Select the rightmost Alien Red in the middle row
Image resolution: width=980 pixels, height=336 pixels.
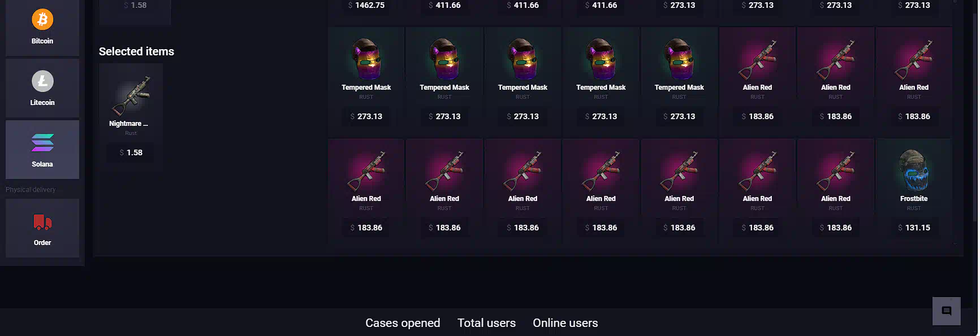(x=913, y=80)
